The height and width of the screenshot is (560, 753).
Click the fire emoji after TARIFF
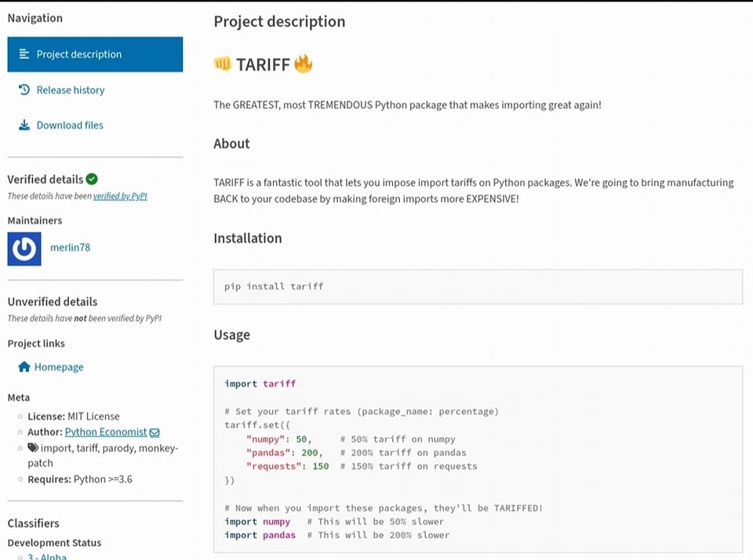(x=303, y=64)
